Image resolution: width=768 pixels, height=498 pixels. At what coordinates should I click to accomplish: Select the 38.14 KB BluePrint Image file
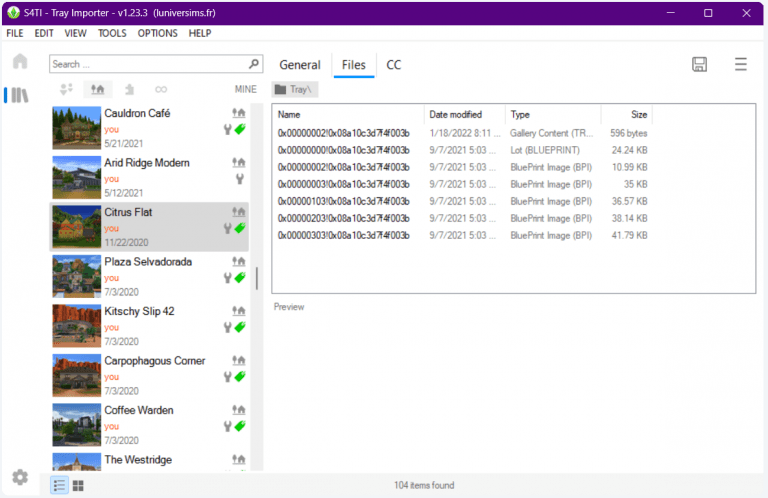tap(462, 218)
